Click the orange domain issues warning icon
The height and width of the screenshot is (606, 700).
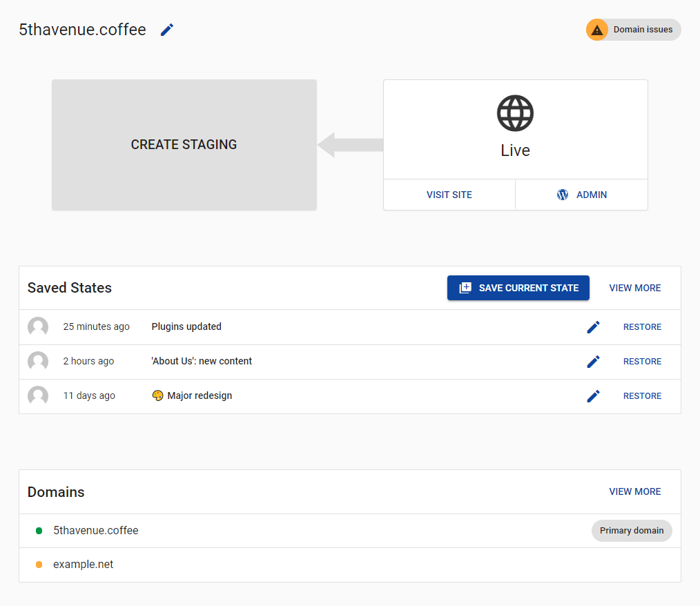[x=597, y=30]
